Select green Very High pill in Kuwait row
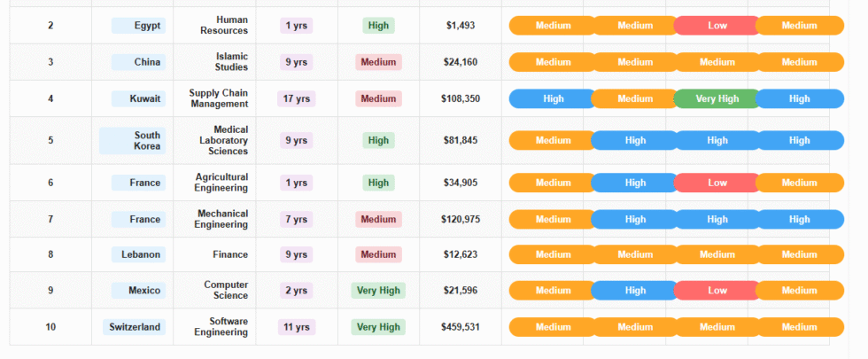Image resolution: width=868 pixels, height=359 pixels. [x=717, y=98]
